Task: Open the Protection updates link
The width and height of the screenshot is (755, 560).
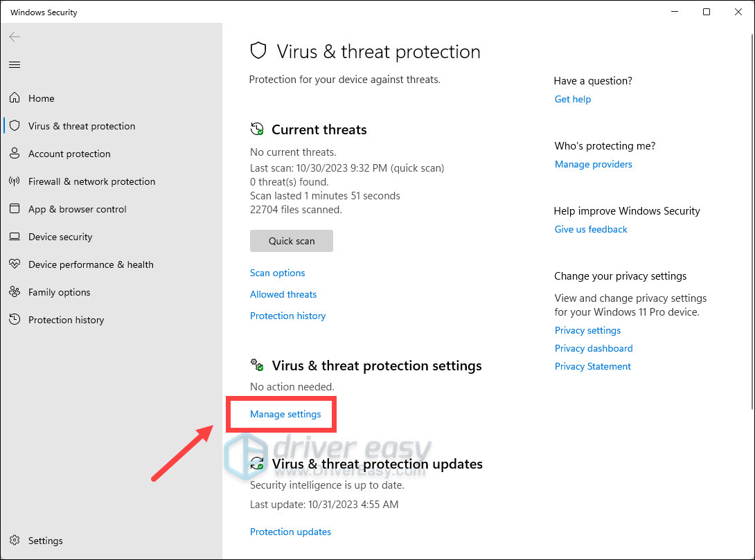Action: 290,532
